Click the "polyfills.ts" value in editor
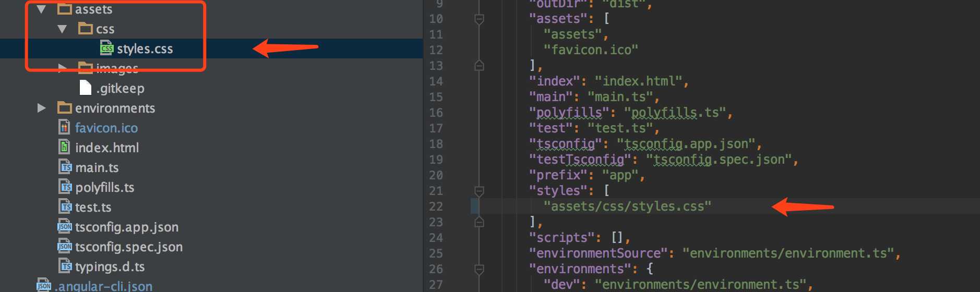This screenshot has width=980, height=292. pyautogui.click(x=675, y=113)
